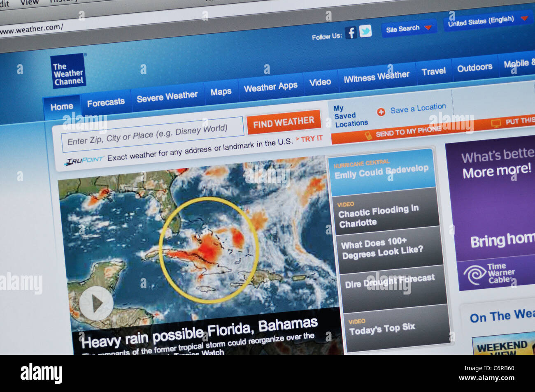Focus the Zip, City or Place search field
The width and height of the screenshot is (535, 392).
coord(152,134)
